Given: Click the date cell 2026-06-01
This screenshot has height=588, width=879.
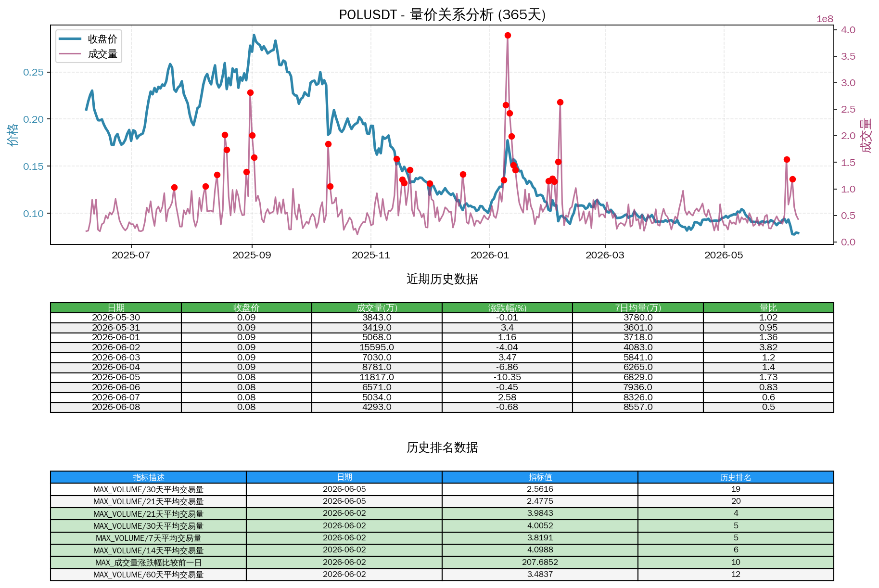Looking at the screenshot, I should [116, 337].
